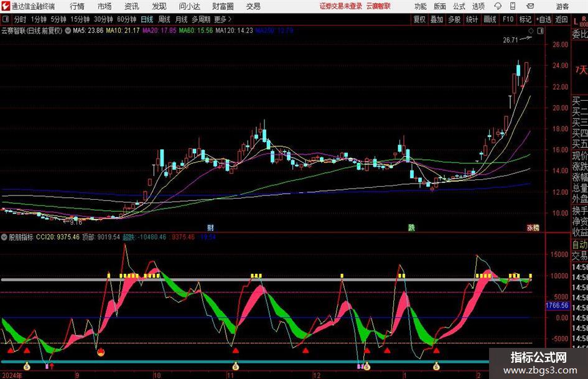Click the MA120: 14.23 moving average label
The height and width of the screenshot is (379, 588).
tap(234, 30)
